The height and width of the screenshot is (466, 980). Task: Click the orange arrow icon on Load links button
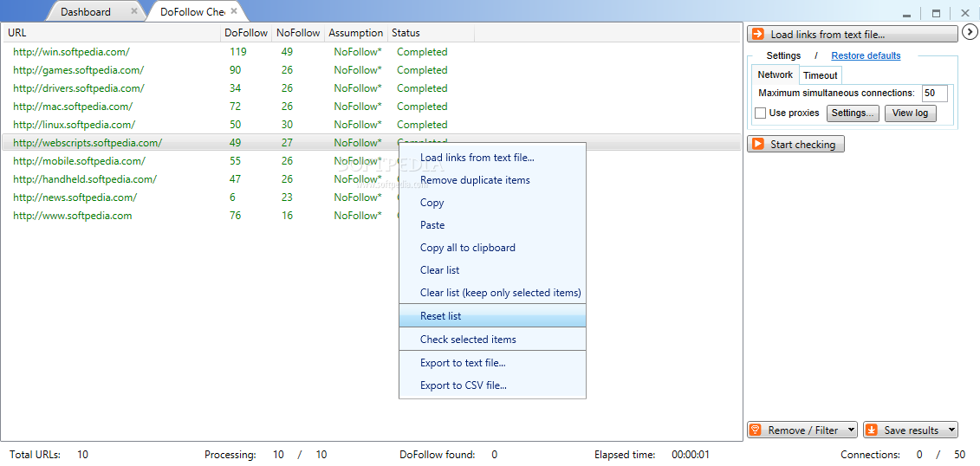point(756,35)
